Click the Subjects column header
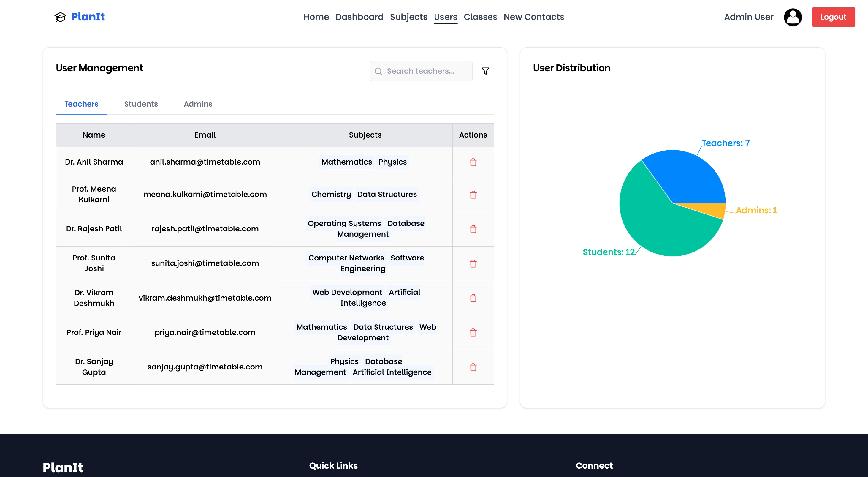 pos(365,135)
